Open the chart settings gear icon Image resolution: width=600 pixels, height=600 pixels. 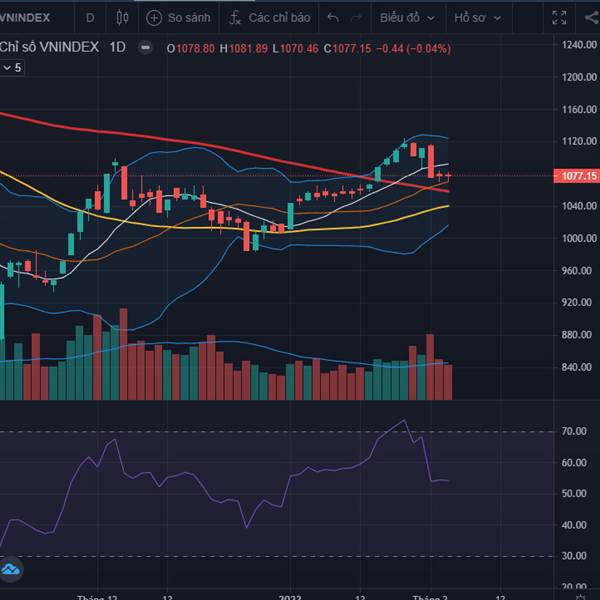click(x=581, y=597)
